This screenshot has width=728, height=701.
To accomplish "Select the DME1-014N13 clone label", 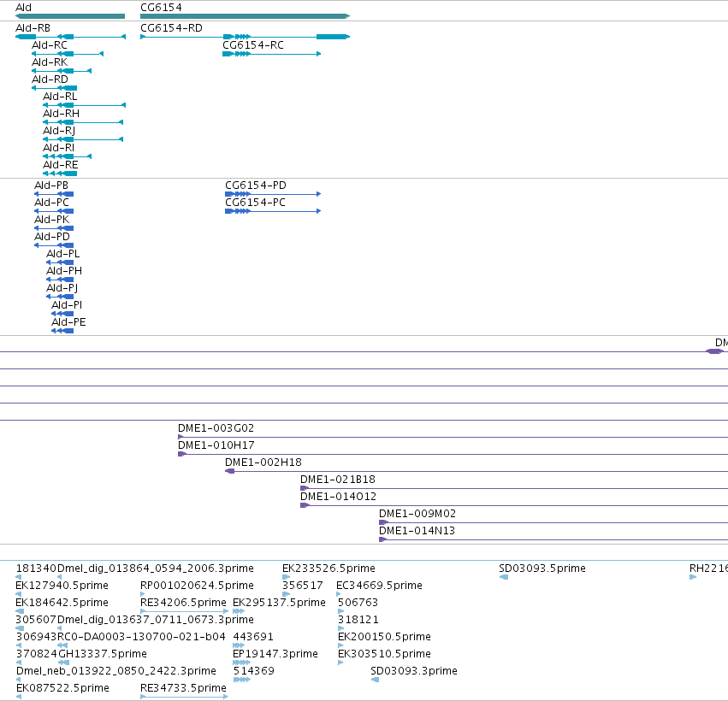I will 417,531.
